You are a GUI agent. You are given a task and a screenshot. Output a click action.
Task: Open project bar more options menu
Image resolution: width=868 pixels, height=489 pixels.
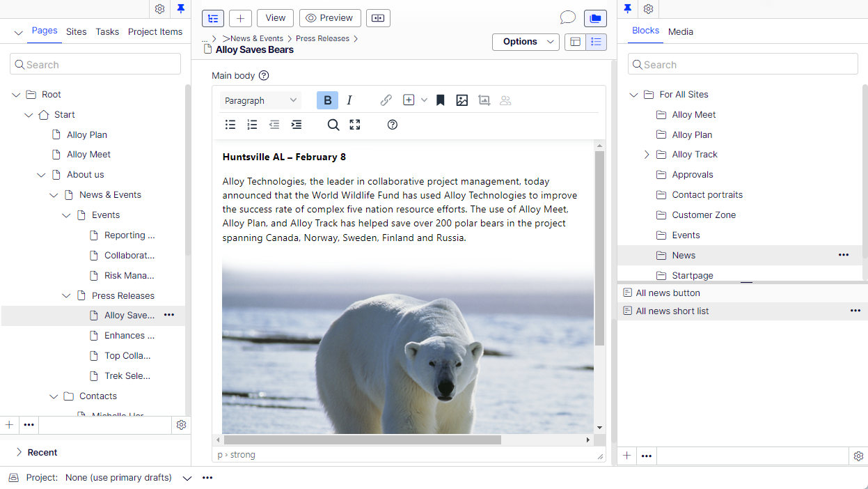[x=207, y=478]
